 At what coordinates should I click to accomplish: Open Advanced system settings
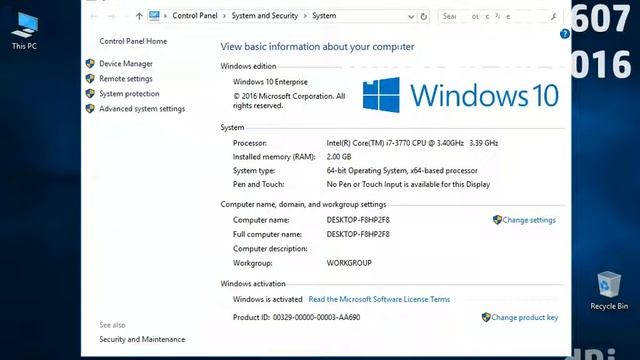coord(142,109)
